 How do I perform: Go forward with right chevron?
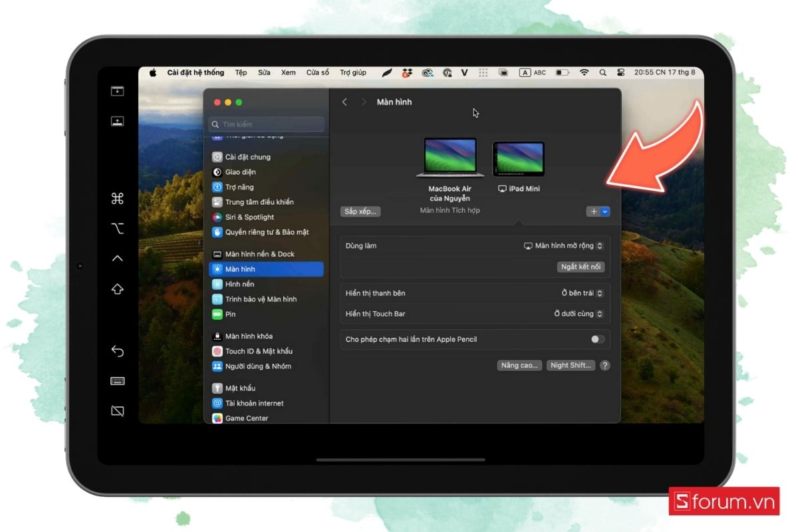point(364,102)
